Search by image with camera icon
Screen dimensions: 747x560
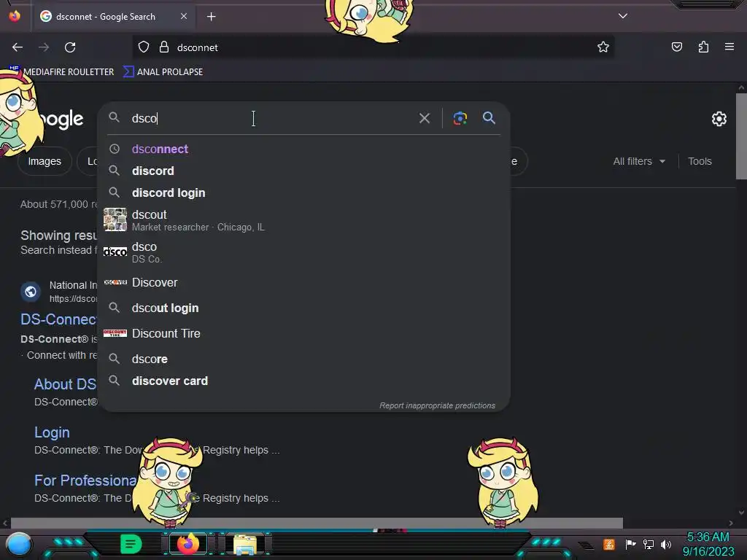tap(460, 118)
